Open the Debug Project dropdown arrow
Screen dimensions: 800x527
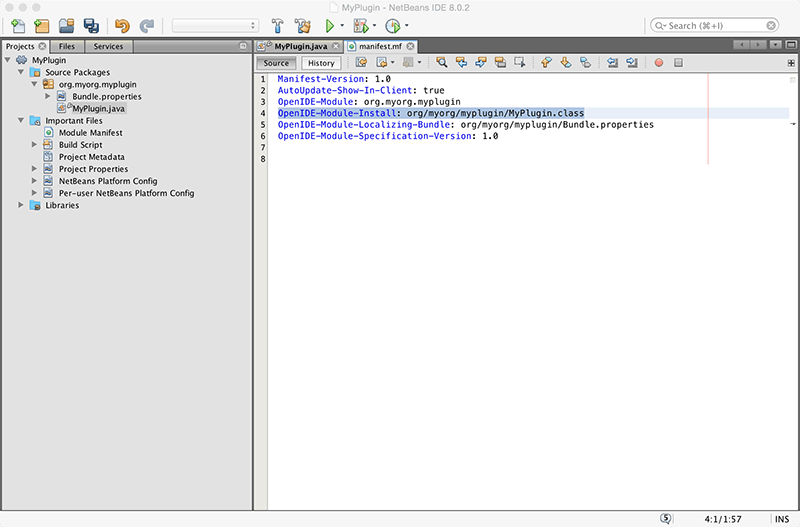[374, 26]
